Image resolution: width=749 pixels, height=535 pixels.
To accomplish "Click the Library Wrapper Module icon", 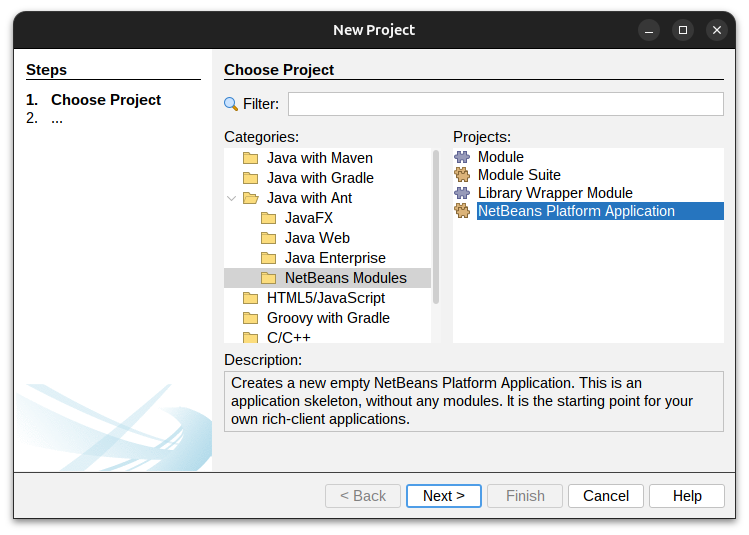I will pos(461,193).
